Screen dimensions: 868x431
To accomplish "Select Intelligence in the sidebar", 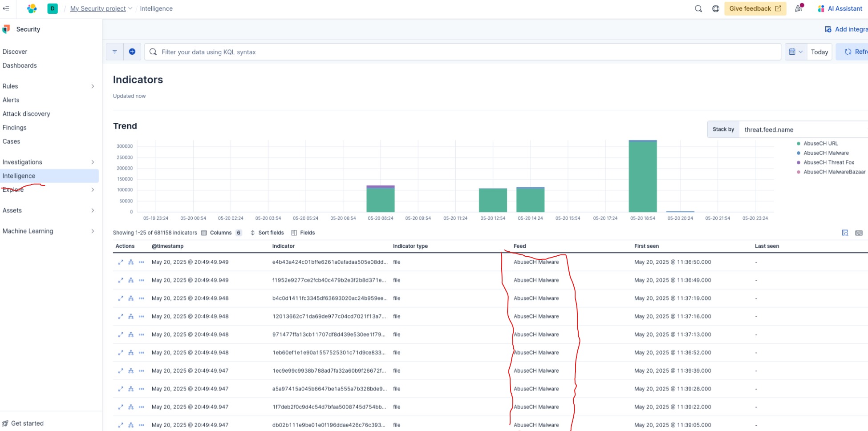I will click(49, 176).
